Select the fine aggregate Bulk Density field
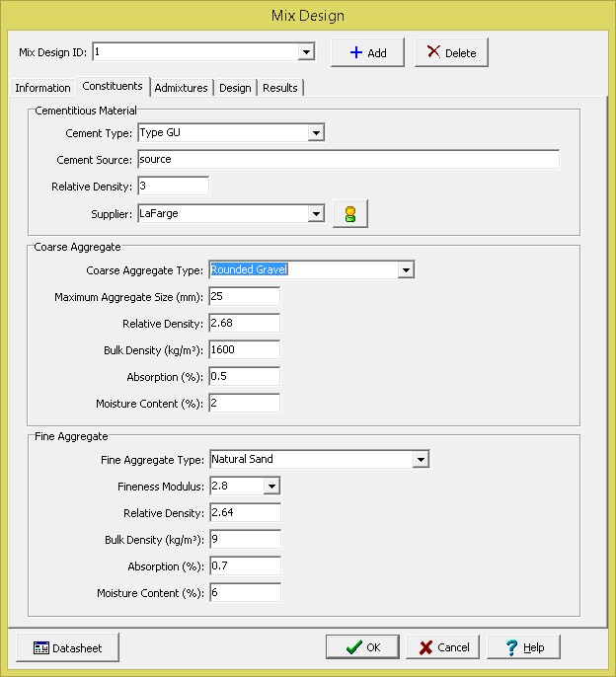 click(244, 540)
